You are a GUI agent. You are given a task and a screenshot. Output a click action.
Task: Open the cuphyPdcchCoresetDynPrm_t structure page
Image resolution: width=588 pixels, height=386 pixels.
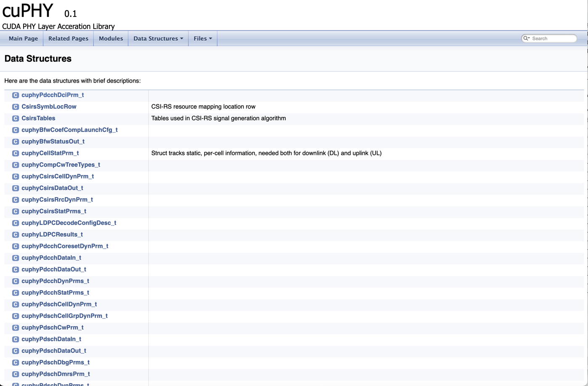coord(64,245)
